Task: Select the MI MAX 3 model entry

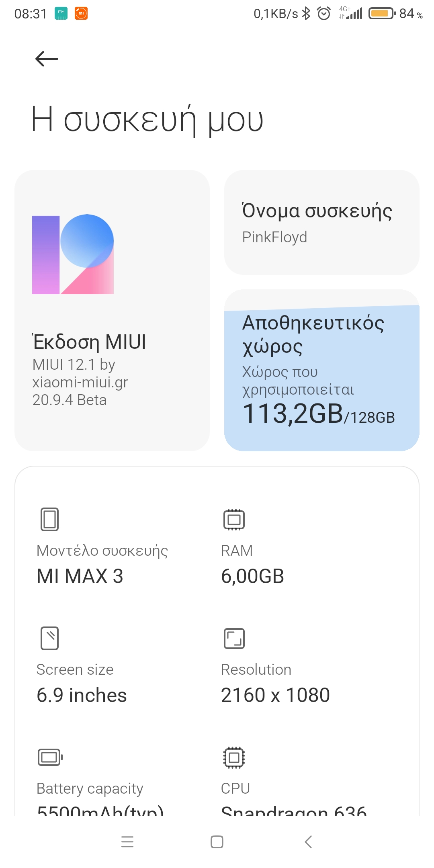Action: coord(80,576)
